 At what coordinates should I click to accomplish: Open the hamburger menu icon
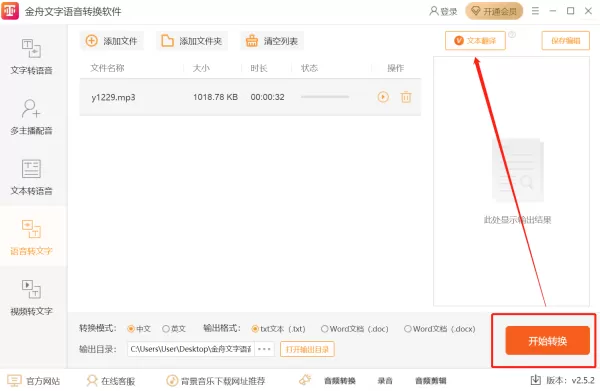click(535, 11)
